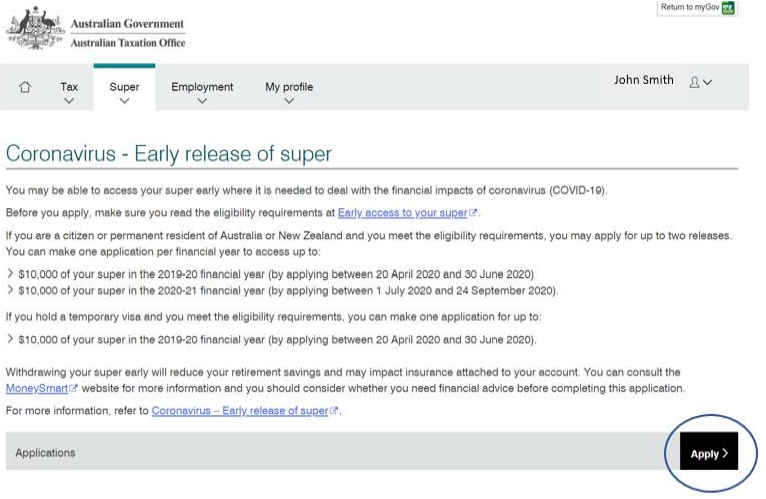Click external-link icon after Coronavirus release link
This screenshot has height=499, width=766.
(x=334, y=411)
